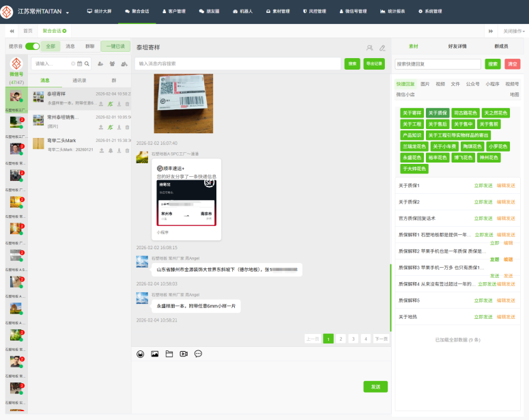
Task: Open 朋友圈 in top navigation
Action: [x=209, y=12]
